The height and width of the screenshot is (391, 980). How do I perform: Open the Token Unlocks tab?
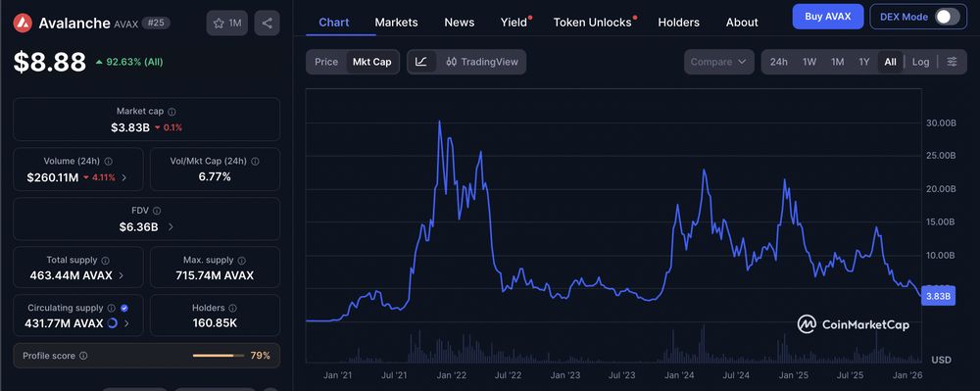pyautogui.click(x=593, y=22)
